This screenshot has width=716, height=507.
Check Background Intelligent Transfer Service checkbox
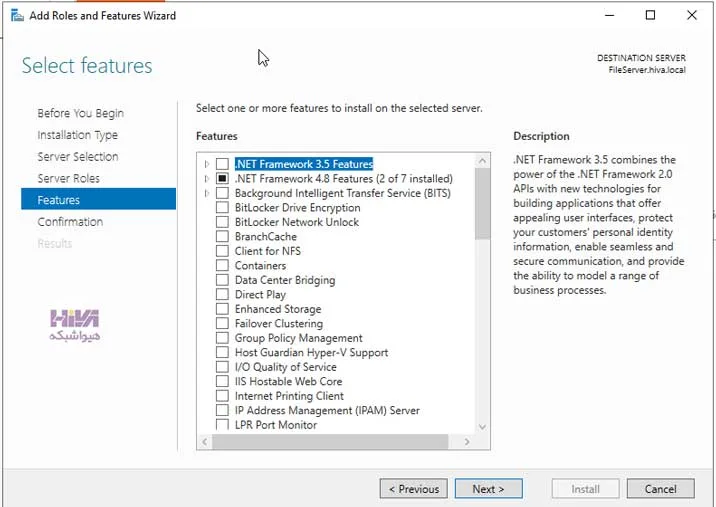[x=222, y=193]
